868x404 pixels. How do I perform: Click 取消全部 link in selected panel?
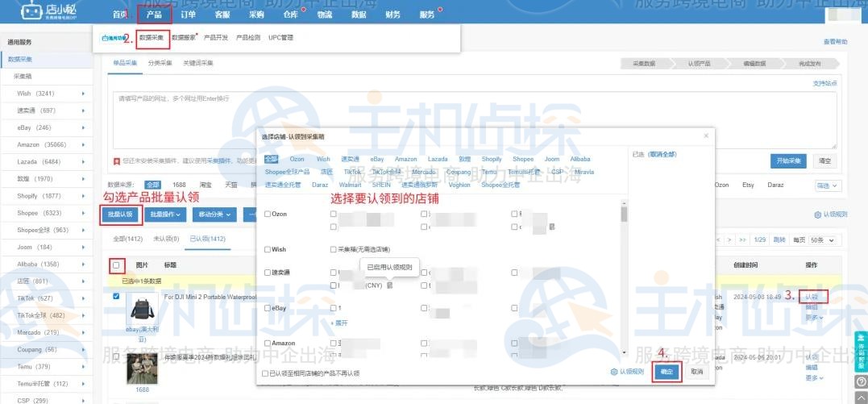tap(663, 155)
